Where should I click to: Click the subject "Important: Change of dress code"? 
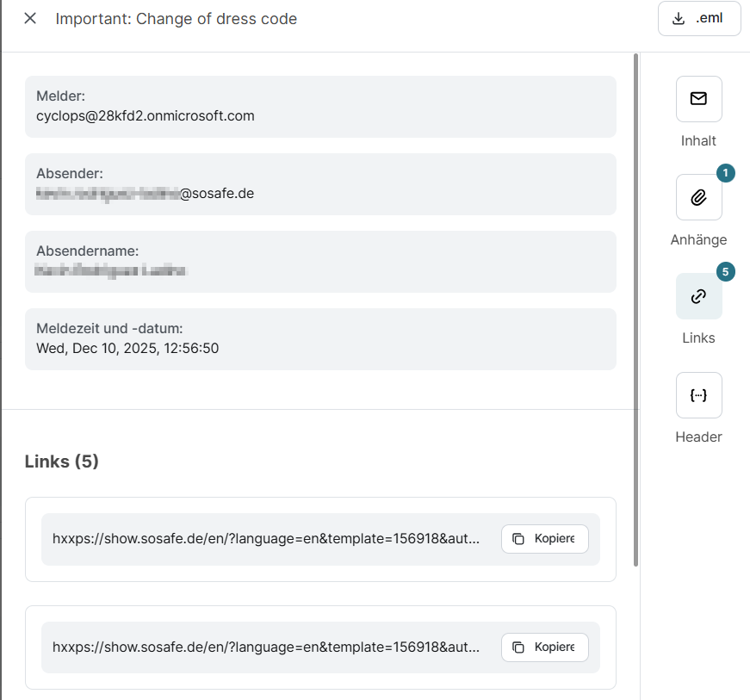[x=177, y=19]
